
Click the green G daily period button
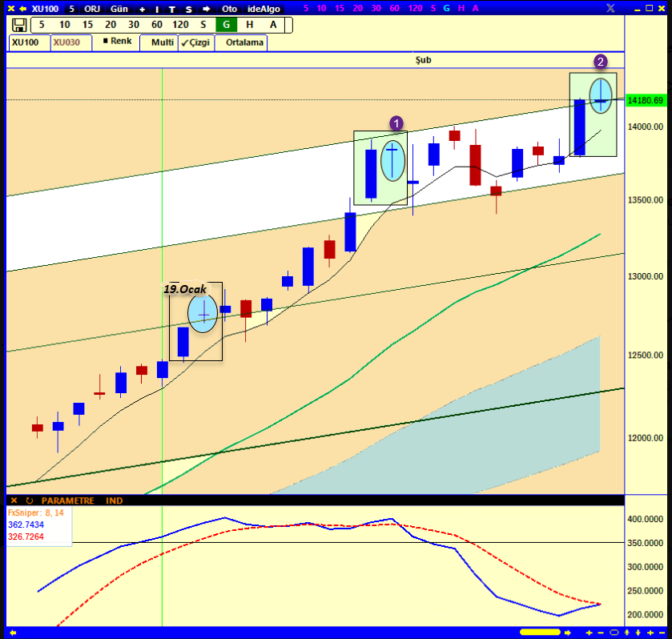coord(227,25)
